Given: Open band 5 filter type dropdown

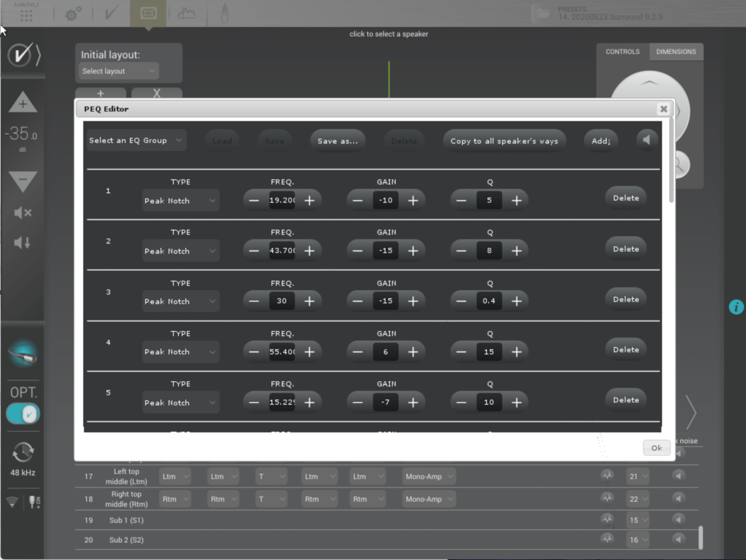Looking at the screenshot, I should click(181, 402).
